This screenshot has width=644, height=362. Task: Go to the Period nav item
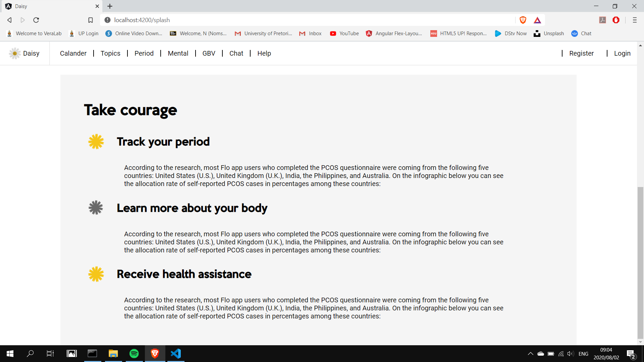click(x=144, y=53)
